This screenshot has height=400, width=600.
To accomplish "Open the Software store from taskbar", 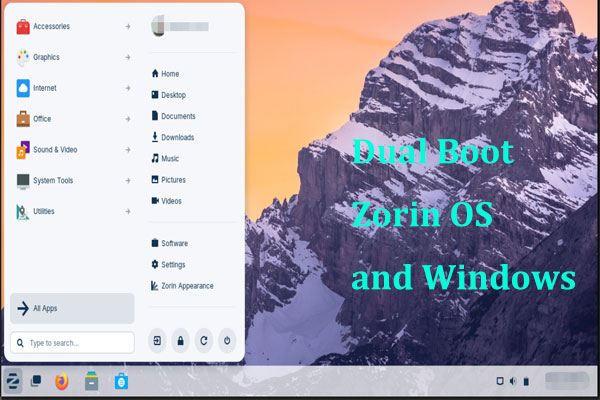I will click(x=121, y=382).
